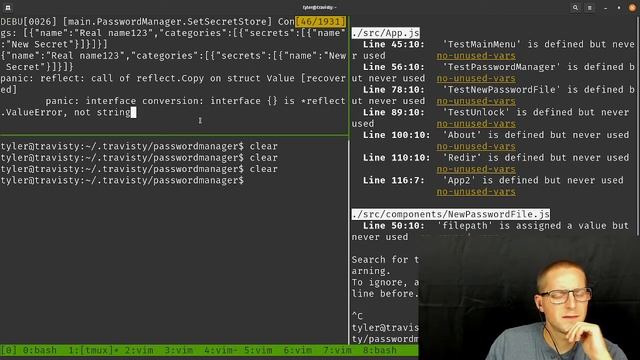Switch to tmux window 1:[tmux]
The width and height of the screenshot is (640, 360).
coord(93,350)
